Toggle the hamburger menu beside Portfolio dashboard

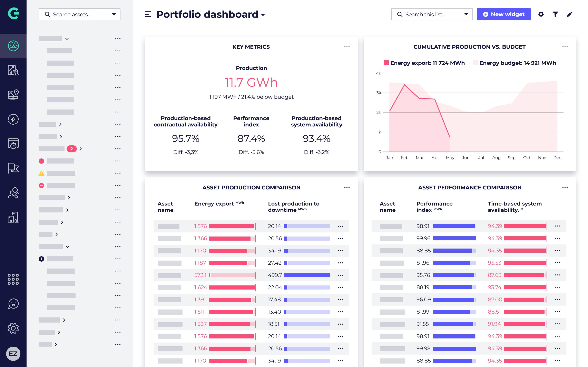tap(148, 14)
